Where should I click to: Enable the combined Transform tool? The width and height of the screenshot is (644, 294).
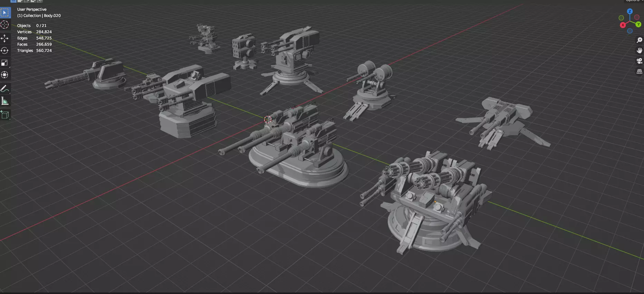click(x=5, y=75)
